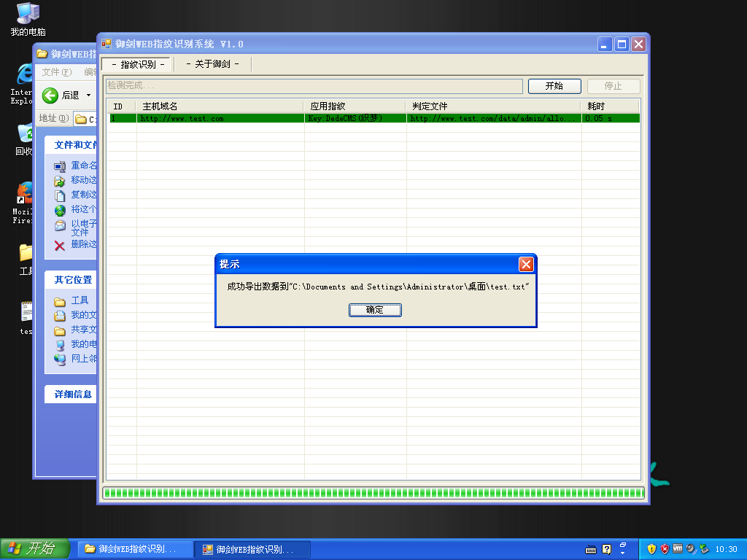Click the language bar options arrow

click(x=623, y=553)
